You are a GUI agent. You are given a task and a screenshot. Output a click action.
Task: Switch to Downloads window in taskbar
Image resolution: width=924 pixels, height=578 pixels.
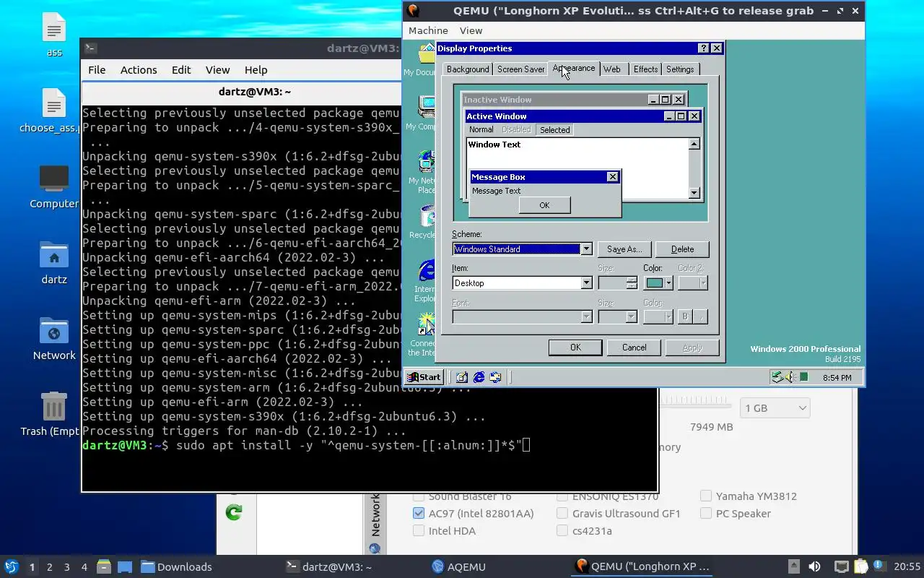[x=177, y=566]
